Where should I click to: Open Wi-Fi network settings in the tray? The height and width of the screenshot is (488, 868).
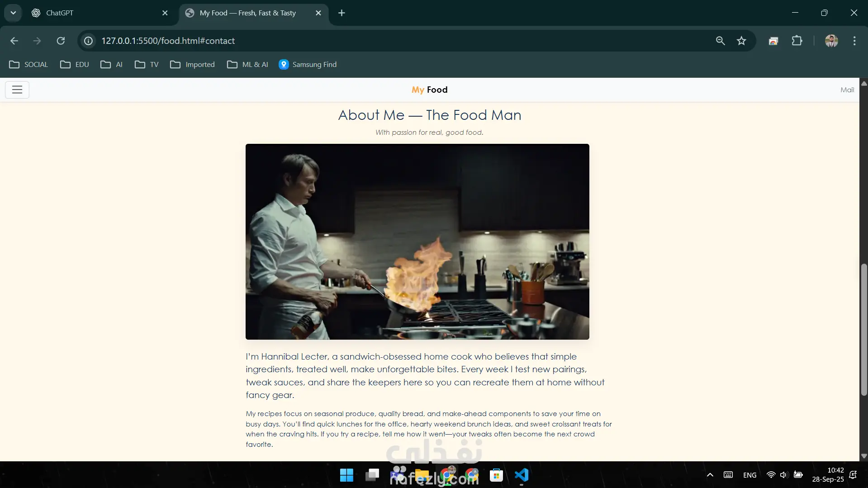pos(771,475)
